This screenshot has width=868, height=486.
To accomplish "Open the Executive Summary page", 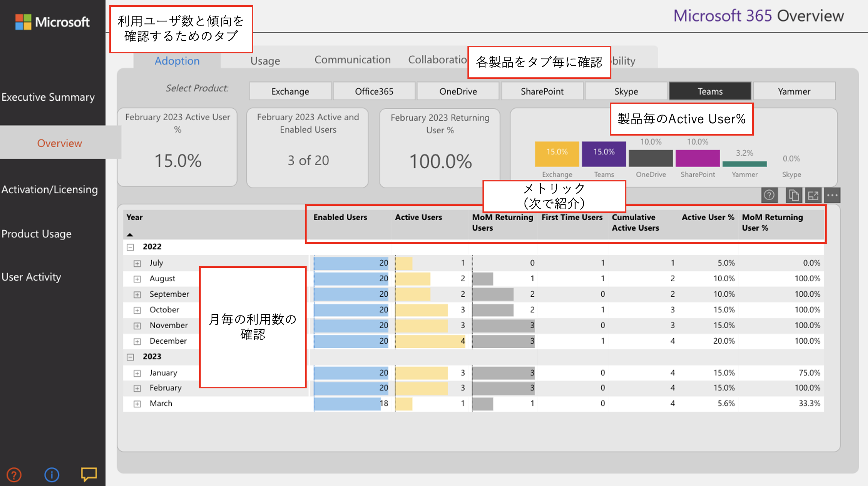I will [48, 97].
